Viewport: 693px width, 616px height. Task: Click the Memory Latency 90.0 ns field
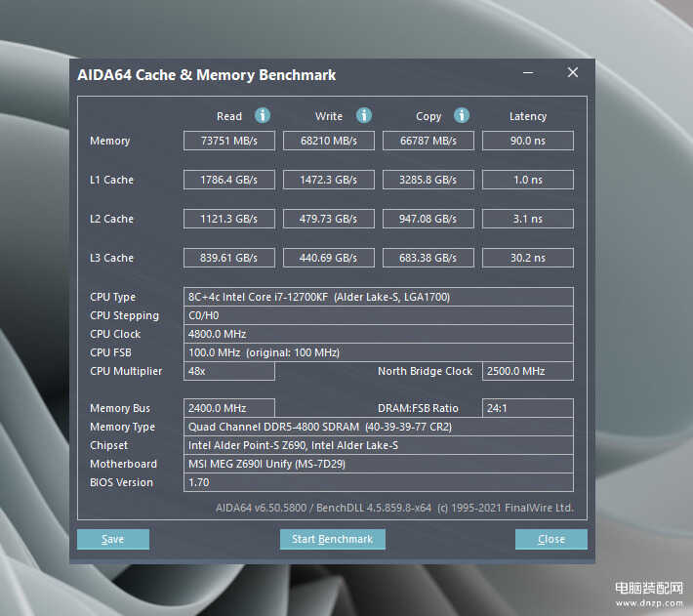pos(527,141)
